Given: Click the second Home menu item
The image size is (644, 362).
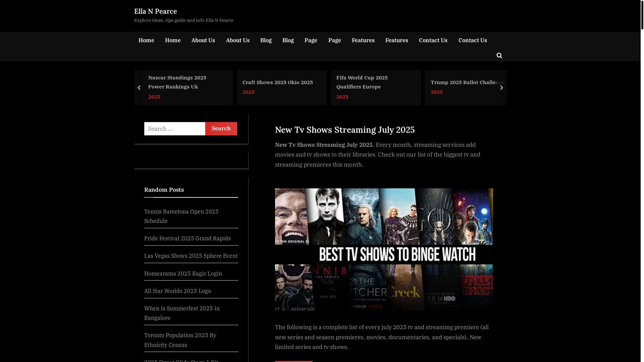Looking at the screenshot, I should click(173, 40).
